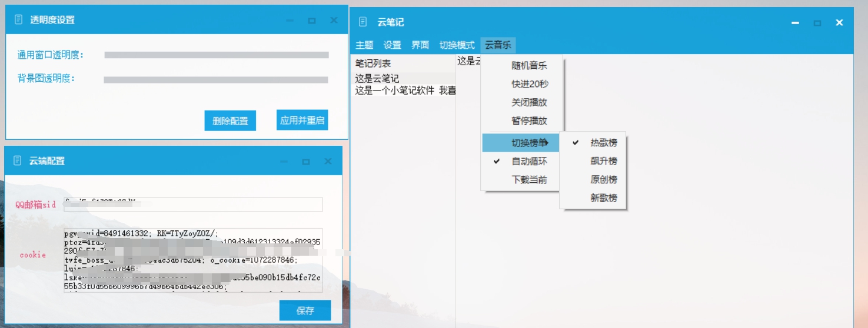Select the note 这是一个小笔记软件 in list
Screen dimensions: 868x328
404,90
